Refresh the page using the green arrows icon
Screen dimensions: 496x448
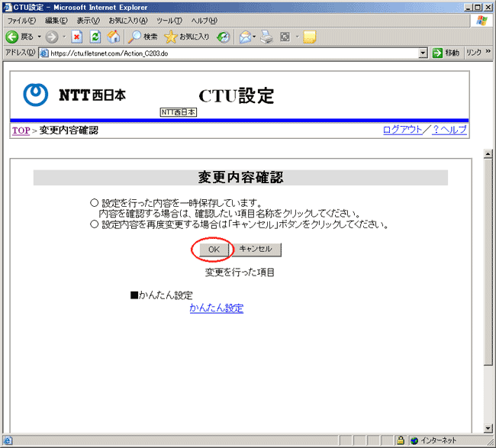coord(95,37)
